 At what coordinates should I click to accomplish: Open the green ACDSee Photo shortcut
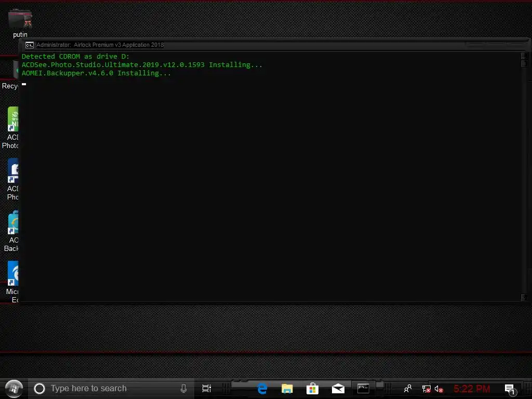pos(10,128)
